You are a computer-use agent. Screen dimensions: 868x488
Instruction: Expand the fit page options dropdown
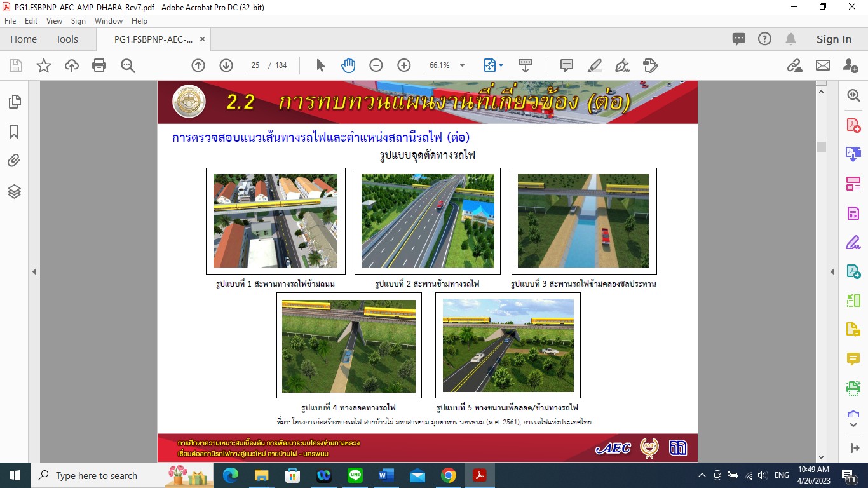pyautogui.click(x=501, y=65)
